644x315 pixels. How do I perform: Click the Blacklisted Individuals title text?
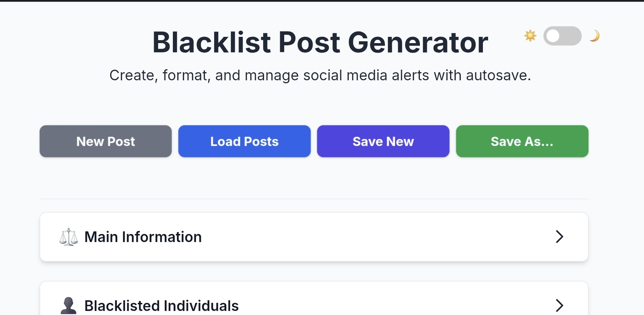[x=161, y=306]
